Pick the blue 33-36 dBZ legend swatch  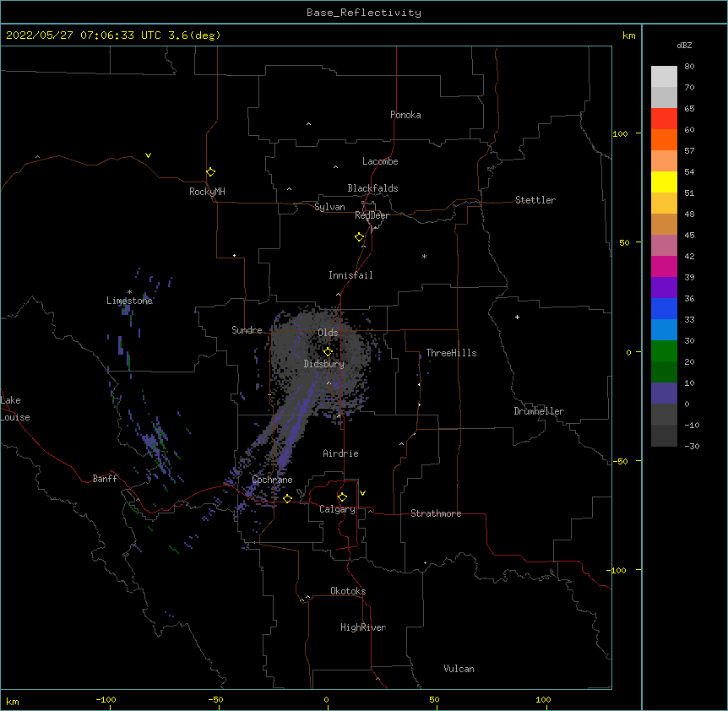[664, 308]
